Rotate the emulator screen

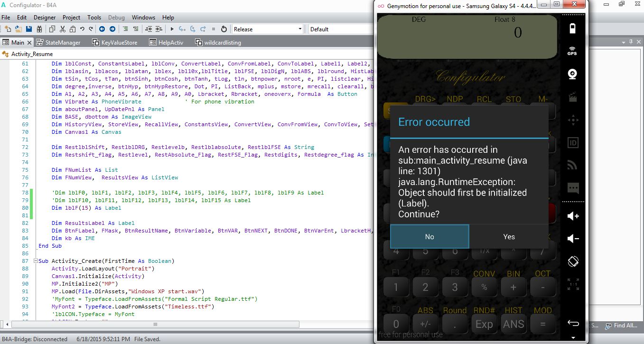click(x=573, y=261)
